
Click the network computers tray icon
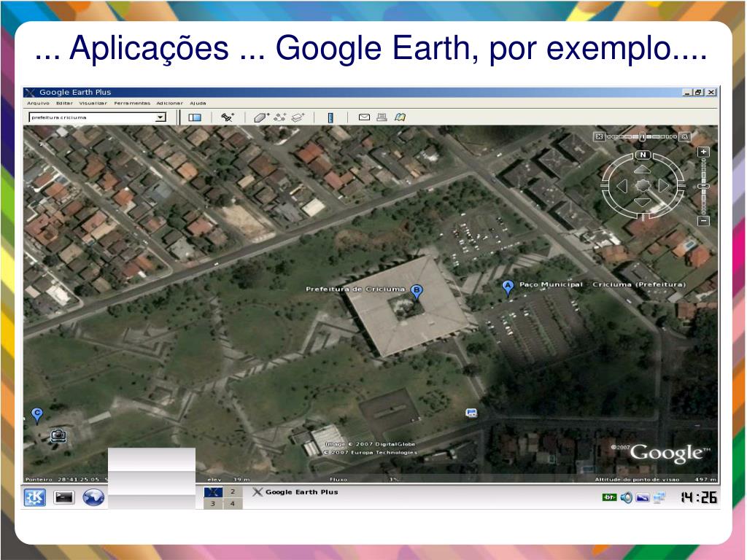[659, 497]
